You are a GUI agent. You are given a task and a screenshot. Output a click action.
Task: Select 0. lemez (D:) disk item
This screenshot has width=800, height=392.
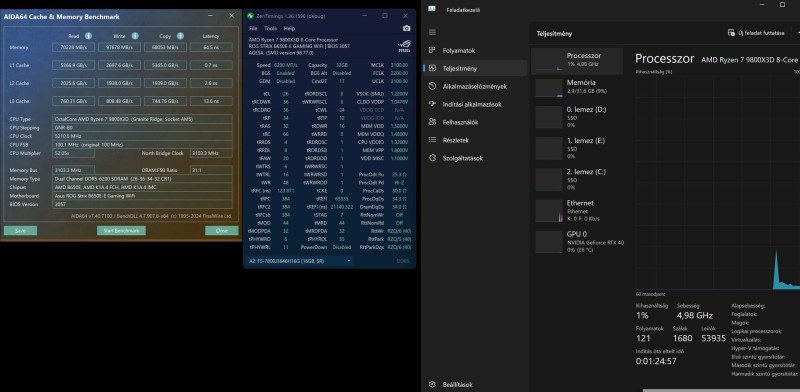[577, 117]
